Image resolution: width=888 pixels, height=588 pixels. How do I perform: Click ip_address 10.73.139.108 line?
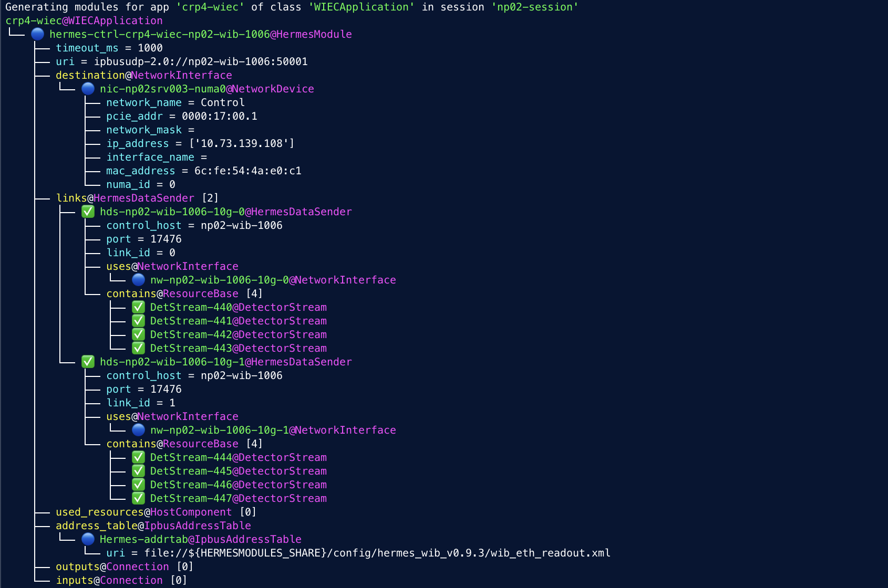pyautogui.click(x=200, y=143)
